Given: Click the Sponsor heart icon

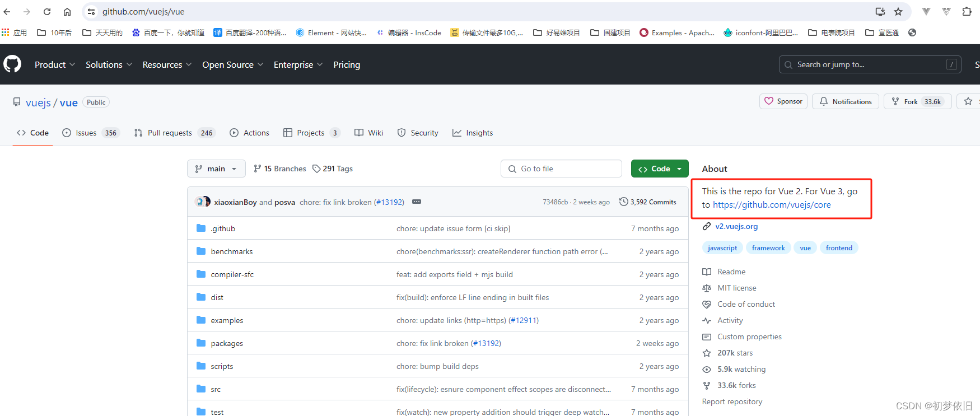Looking at the screenshot, I should point(769,101).
